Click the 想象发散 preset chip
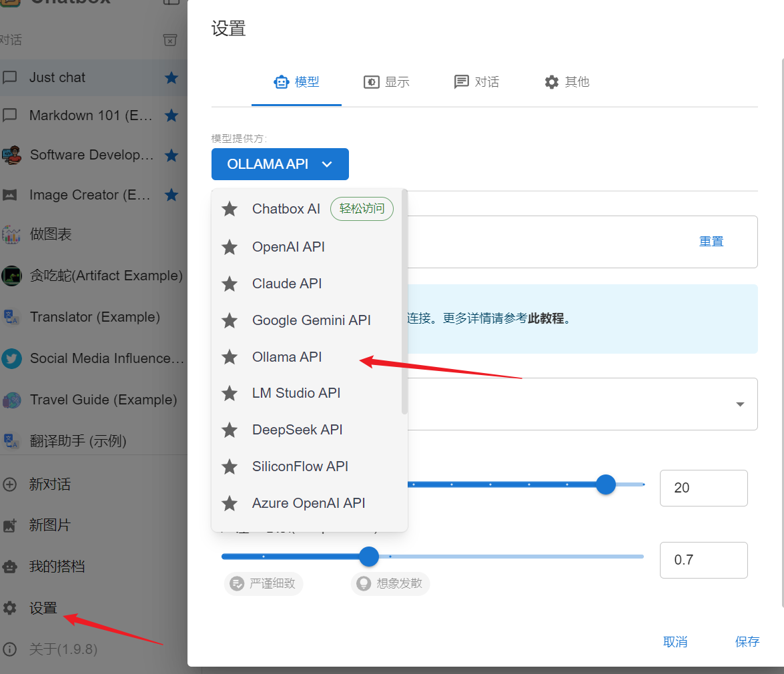 [x=390, y=583]
